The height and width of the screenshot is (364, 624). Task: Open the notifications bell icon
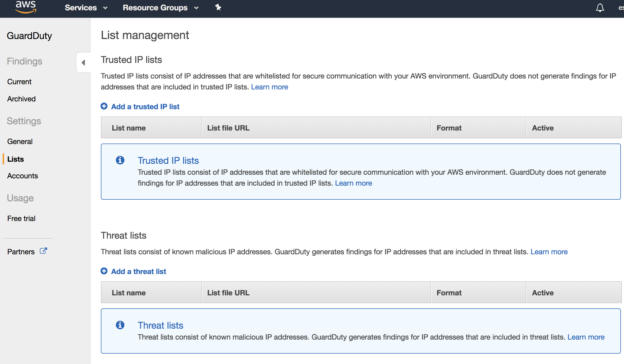pos(600,8)
